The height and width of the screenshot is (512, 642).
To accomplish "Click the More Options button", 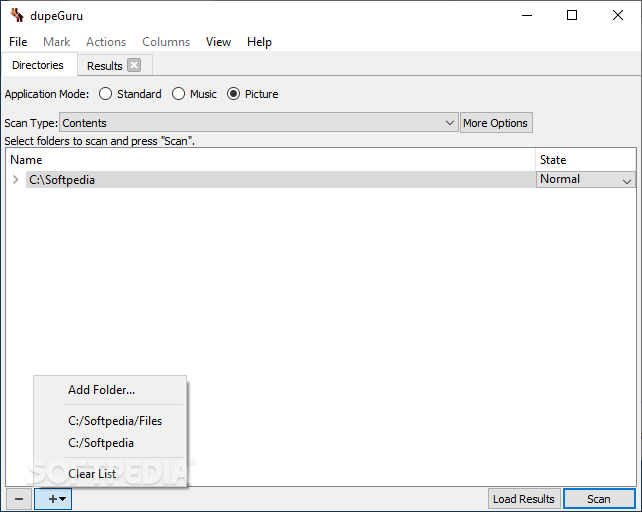I will 496,123.
